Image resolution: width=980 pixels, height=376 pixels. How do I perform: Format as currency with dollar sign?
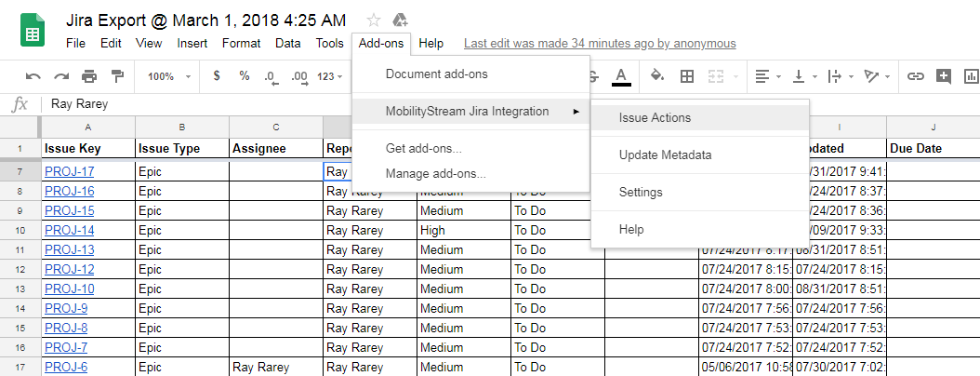coord(217,76)
